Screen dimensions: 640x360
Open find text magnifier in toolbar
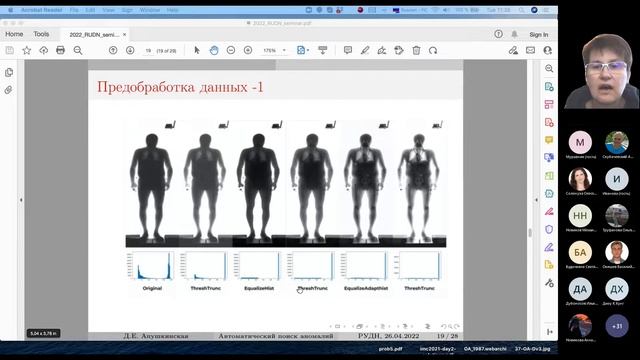pos(78,50)
